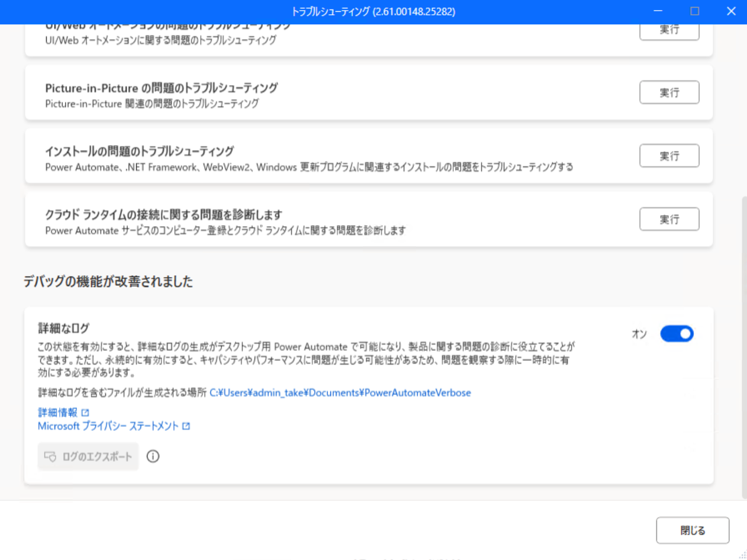Click the ログのエクスポート button label
The width and height of the screenshot is (747, 560).
pyautogui.click(x=97, y=457)
